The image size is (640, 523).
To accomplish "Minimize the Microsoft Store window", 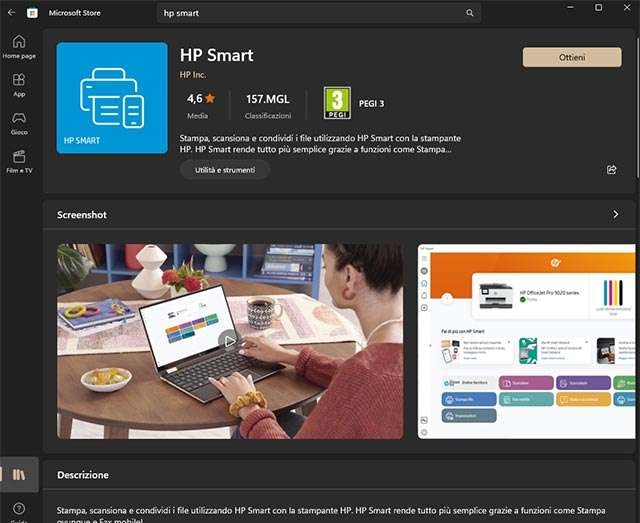I will [571, 7].
